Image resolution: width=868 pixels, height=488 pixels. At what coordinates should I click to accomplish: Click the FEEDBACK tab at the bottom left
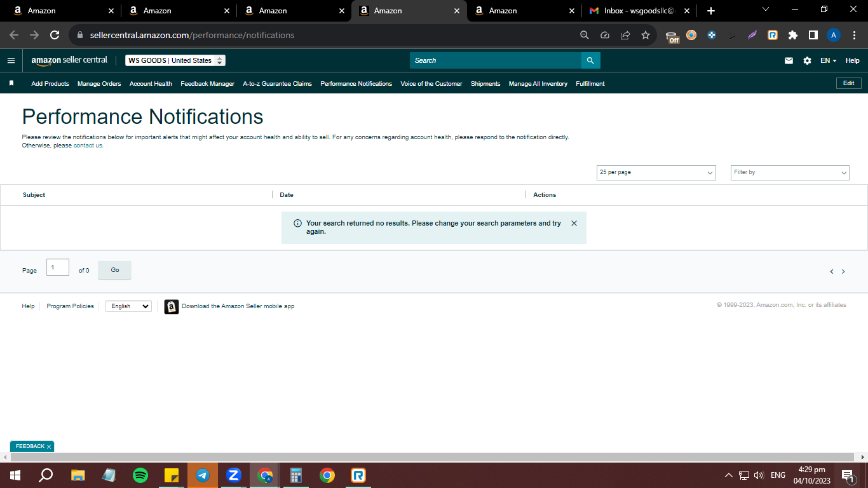(x=32, y=447)
